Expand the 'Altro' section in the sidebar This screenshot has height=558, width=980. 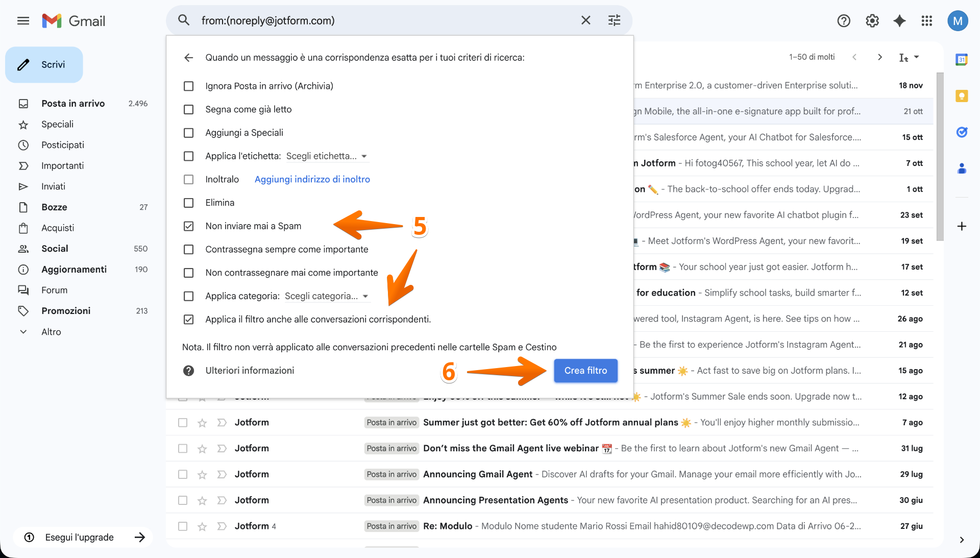pos(52,331)
